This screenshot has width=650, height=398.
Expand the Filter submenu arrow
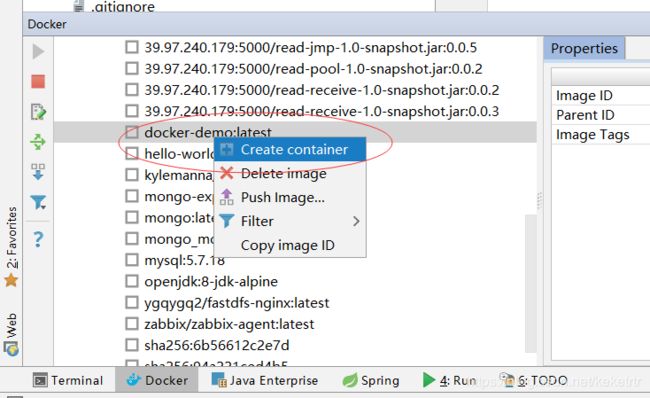[x=356, y=221]
